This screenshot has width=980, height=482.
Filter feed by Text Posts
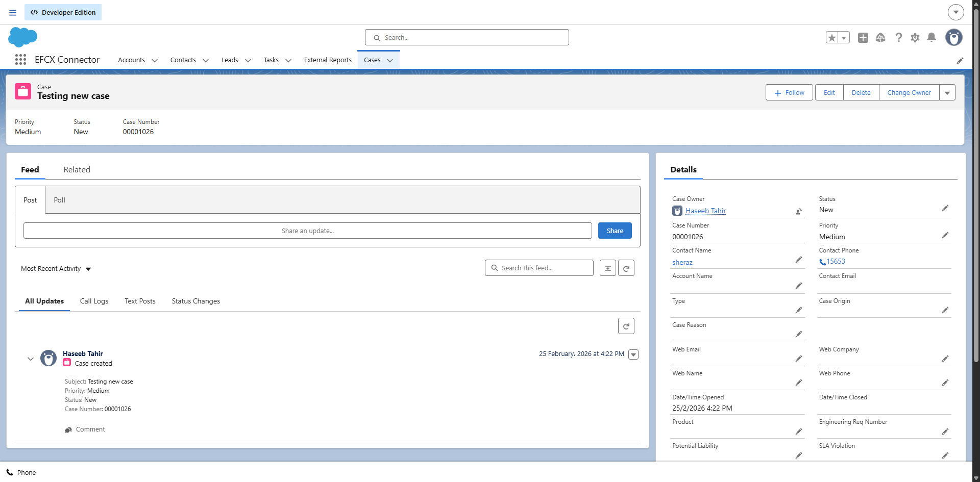point(140,301)
